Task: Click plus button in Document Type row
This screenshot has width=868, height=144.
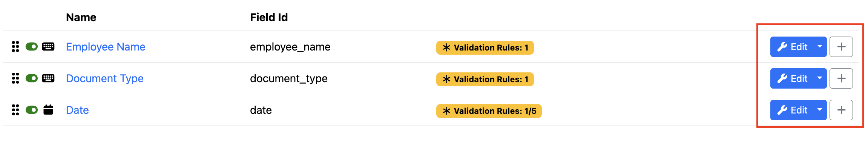Action: click(841, 78)
